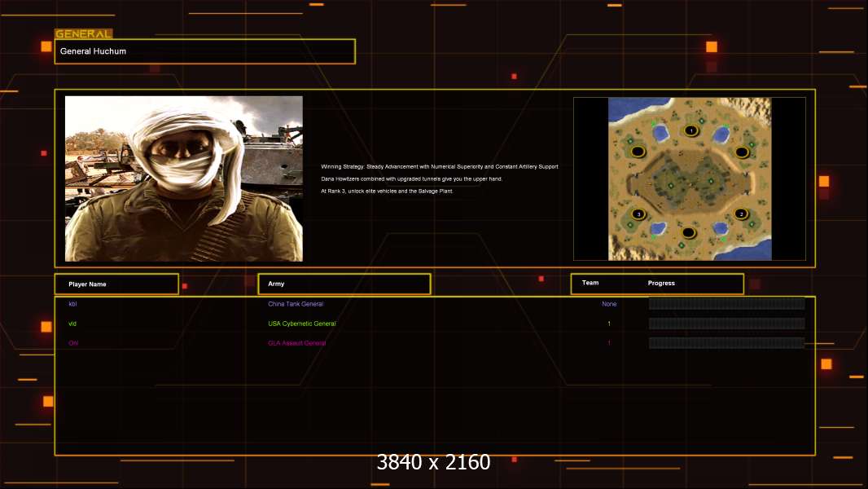Click start position marker 3 on map
The image size is (868, 489).
tap(638, 214)
